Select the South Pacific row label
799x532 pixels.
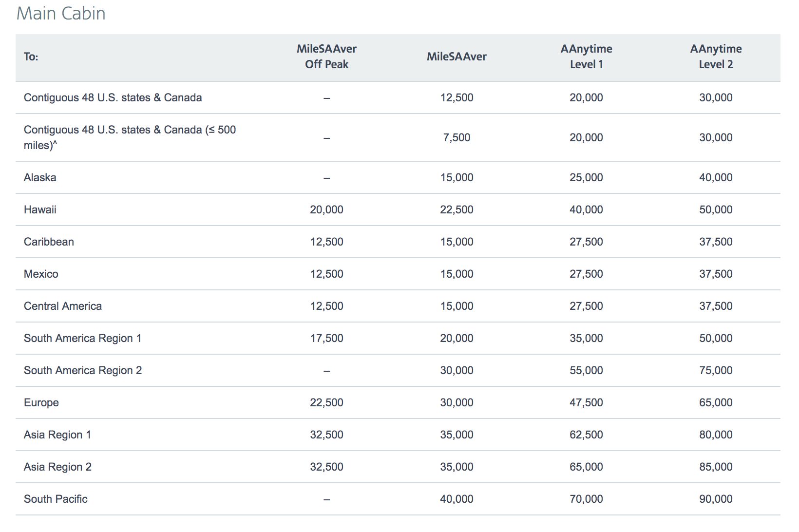pos(56,498)
